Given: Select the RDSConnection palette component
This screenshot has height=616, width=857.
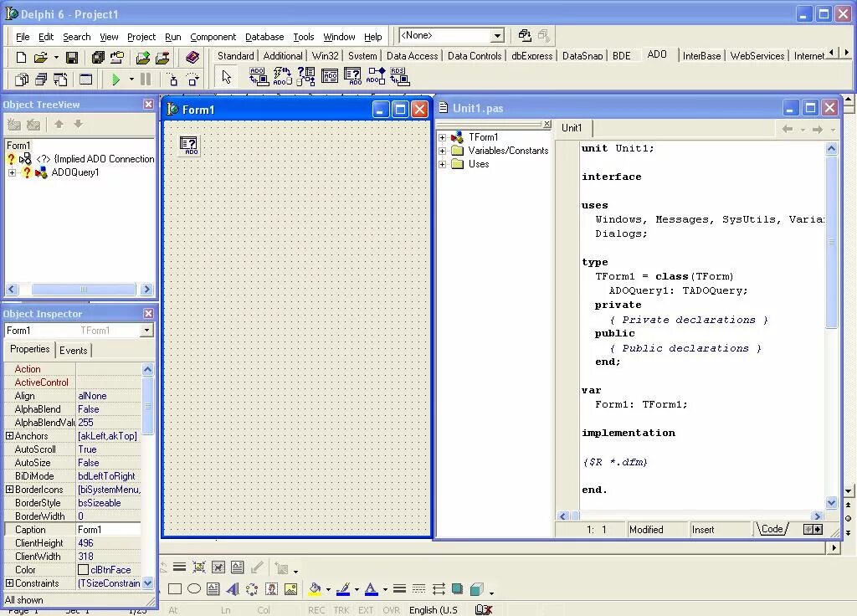Looking at the screenshot, I should coord(399,76).
